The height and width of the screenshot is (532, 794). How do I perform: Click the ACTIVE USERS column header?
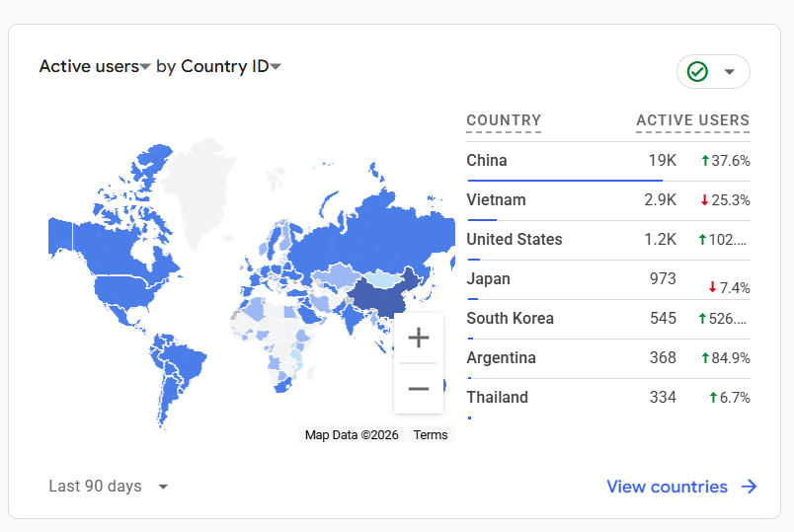[x=692, y=120]
